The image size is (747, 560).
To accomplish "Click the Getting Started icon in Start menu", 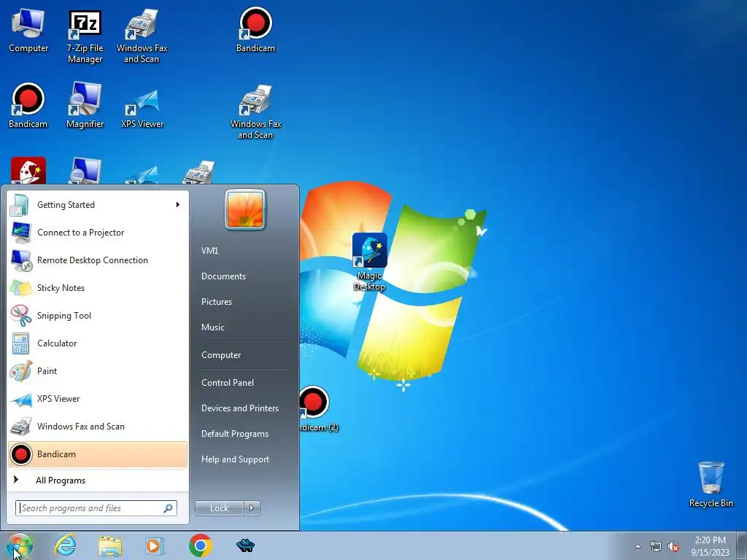I will (20, 205).
